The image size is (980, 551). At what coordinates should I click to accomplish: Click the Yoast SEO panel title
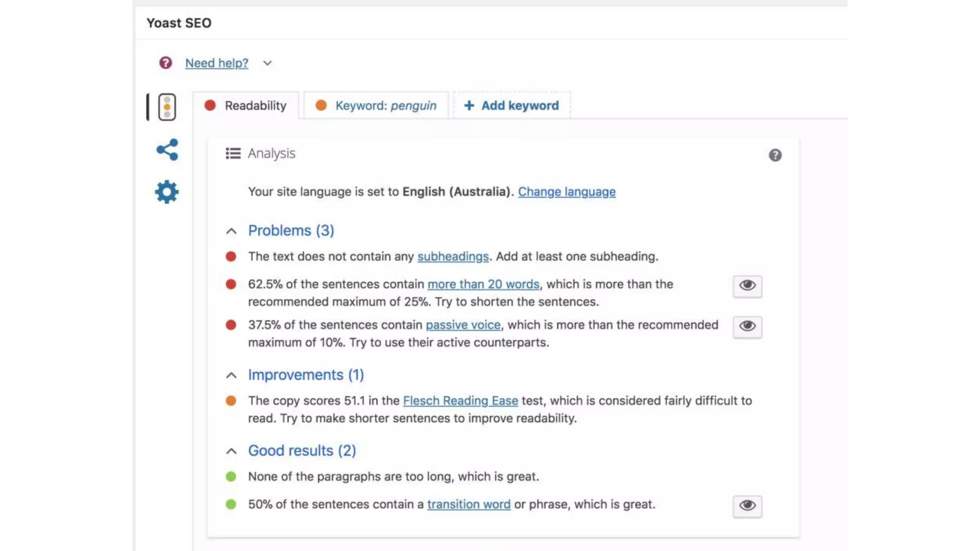pyautogui.click(x=179, y=23)
